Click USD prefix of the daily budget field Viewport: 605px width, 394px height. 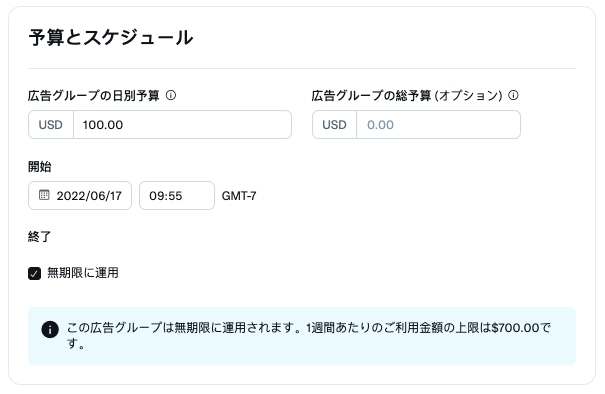[51, 125]
